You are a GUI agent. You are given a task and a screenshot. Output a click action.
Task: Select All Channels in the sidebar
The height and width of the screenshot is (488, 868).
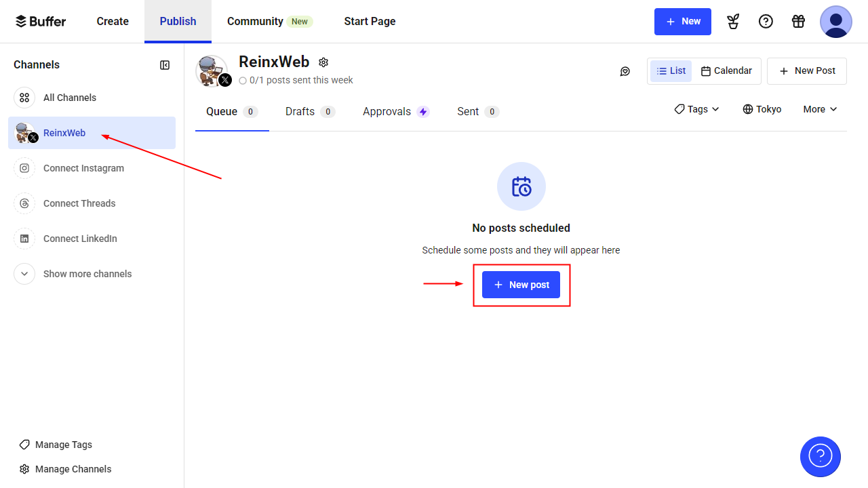click(69, 97)
